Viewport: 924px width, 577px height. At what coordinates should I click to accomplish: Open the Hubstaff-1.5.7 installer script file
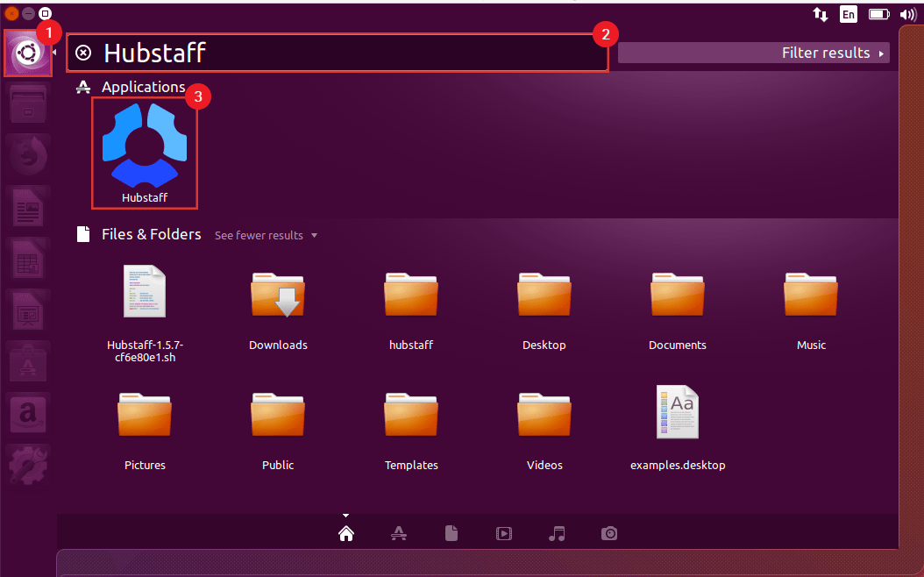point(144,292)
